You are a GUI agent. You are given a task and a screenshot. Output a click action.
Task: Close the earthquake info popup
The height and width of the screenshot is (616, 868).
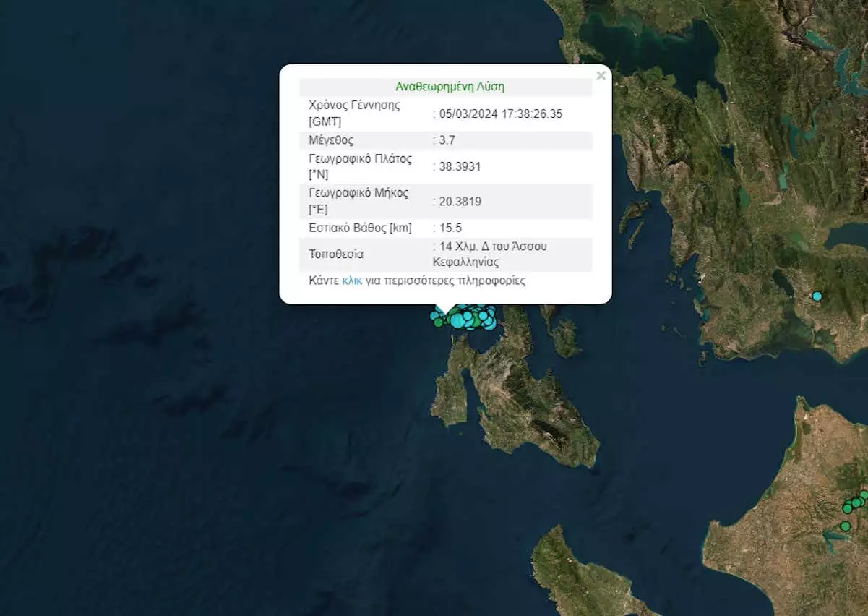pos(601,75)
